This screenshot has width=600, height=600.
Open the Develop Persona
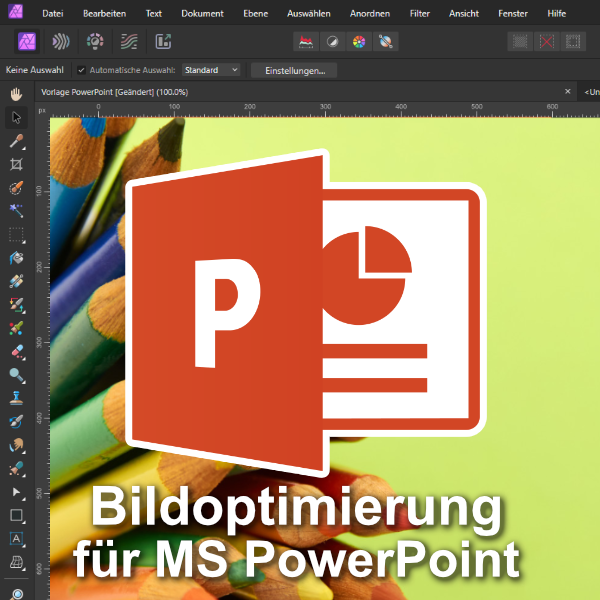click(x=95, y=42)
